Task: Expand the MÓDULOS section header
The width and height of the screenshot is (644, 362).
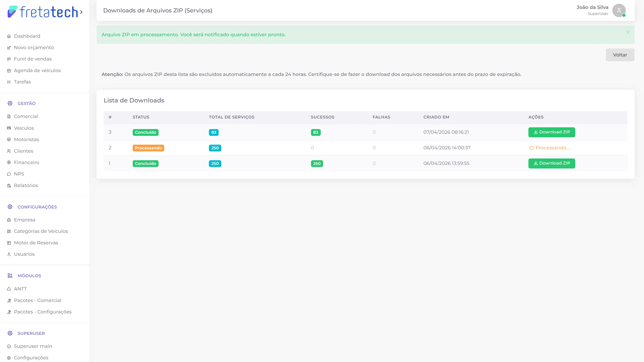Action: point(29,276)
